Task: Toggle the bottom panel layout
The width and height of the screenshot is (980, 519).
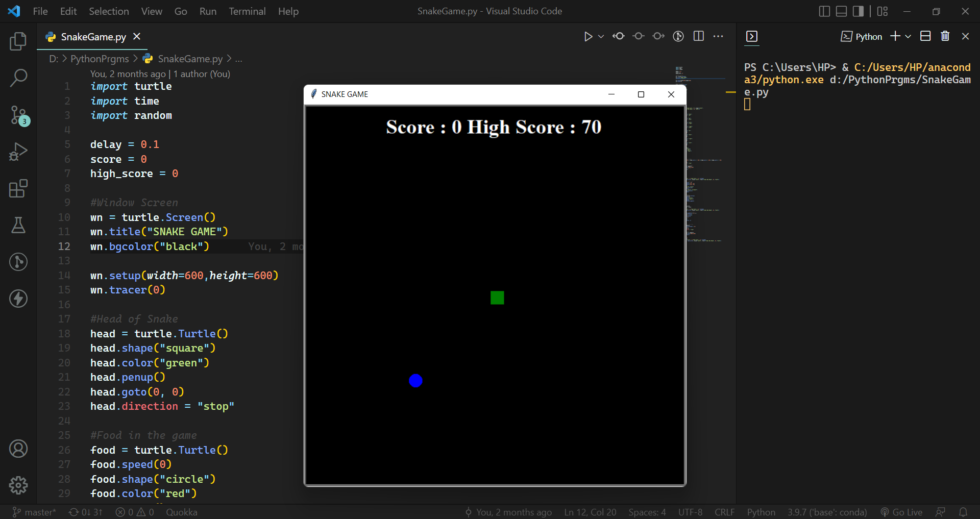Action: [x=841, y=11]
